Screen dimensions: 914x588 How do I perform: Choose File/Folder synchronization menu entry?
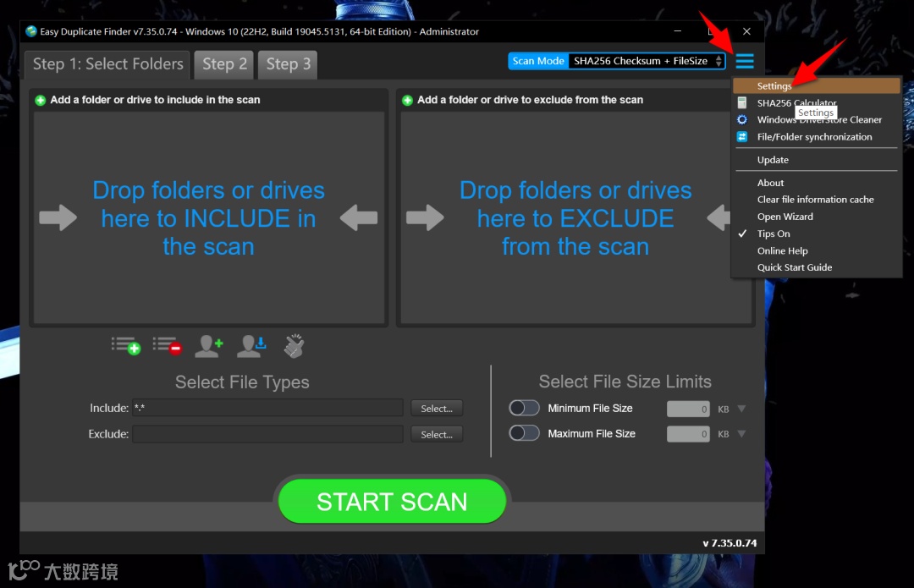(x=816, y=136)
